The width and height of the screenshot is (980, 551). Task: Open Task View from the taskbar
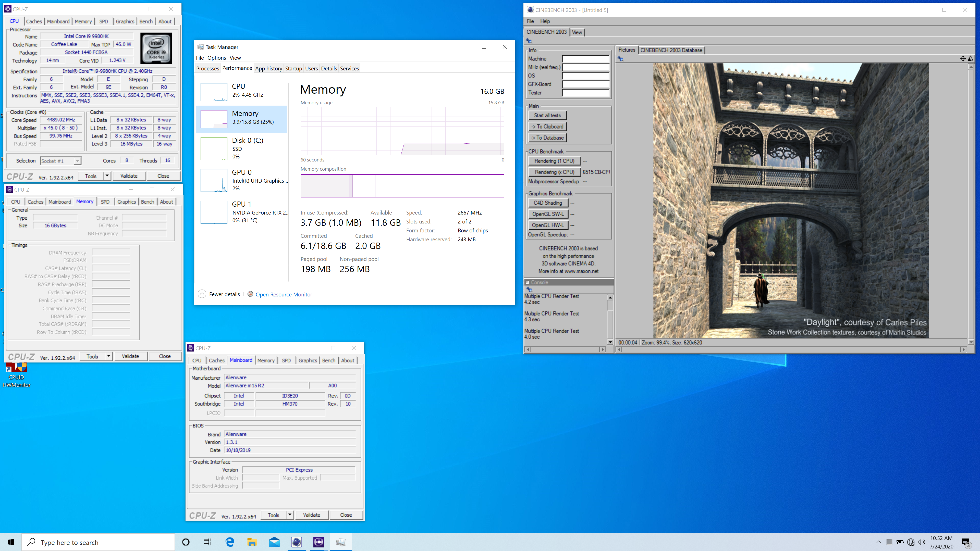[207, 542]
